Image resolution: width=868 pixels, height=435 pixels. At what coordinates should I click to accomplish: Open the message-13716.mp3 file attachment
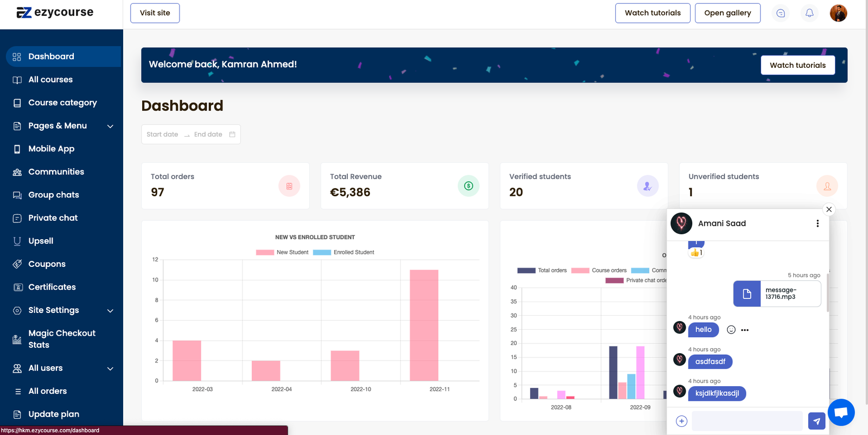(777, 293)
